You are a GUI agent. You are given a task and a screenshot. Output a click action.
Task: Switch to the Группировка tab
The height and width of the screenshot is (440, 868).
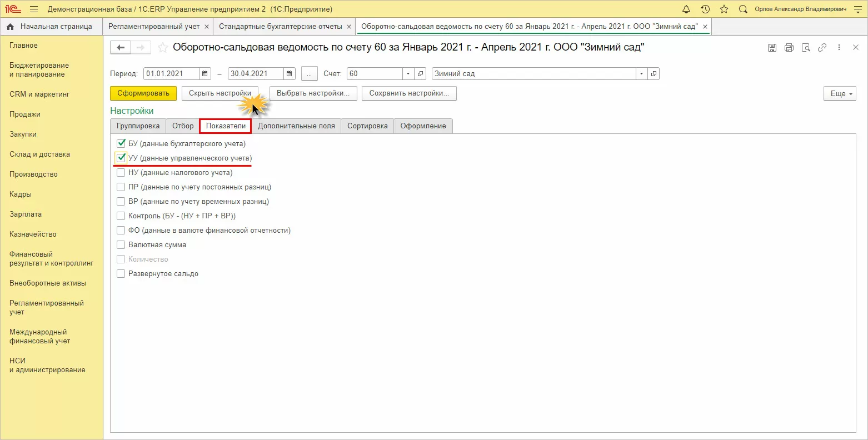click(138, 126)
